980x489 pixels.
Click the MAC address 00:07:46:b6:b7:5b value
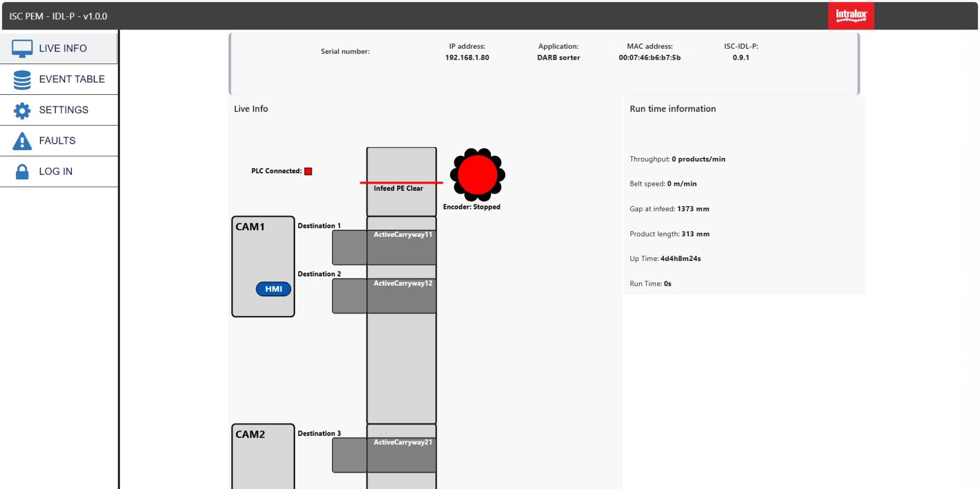(x=649, y=58)
